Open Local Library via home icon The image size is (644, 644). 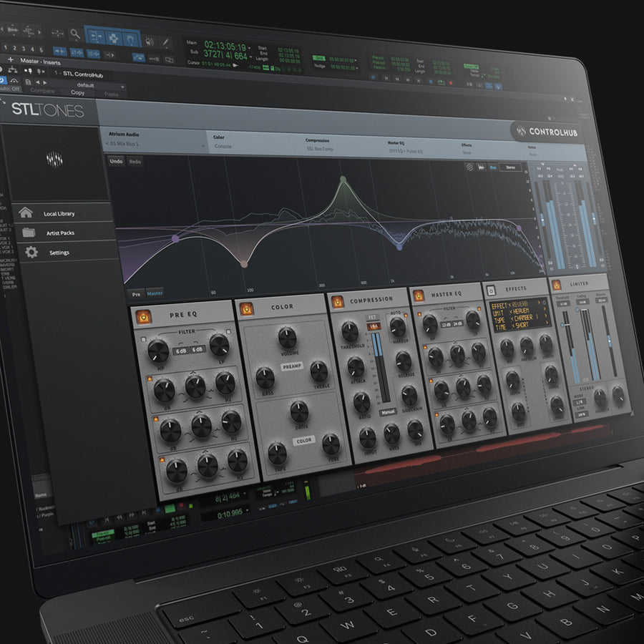pyautogui.click(x=26, y=213)
